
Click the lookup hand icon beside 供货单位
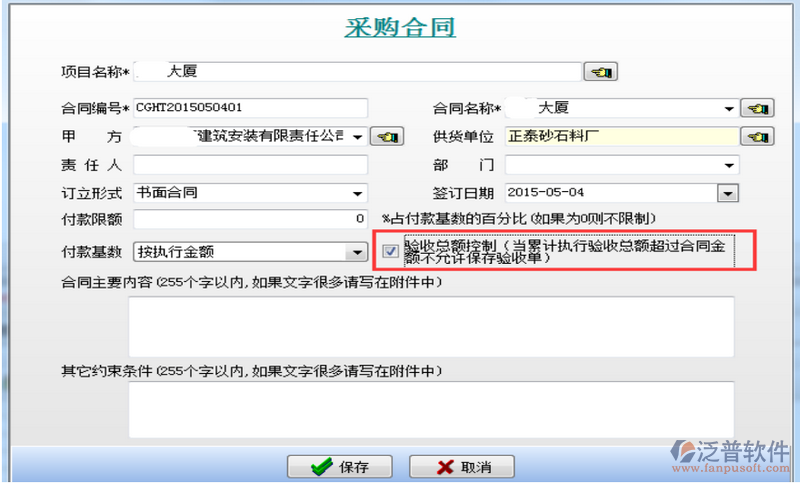(x=757, y=137)
